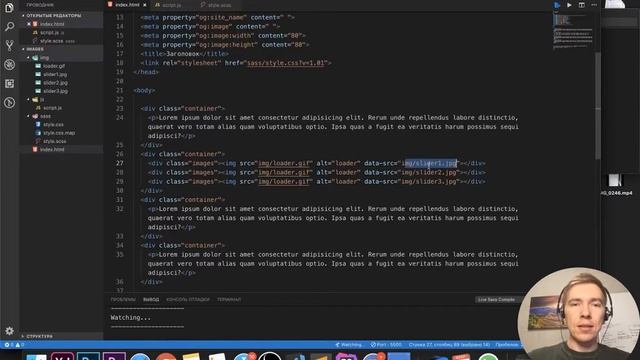This screenshot has height=360, width=640.
Task: Follow the sass/style.css link on line 18
Action: [285, 63]
